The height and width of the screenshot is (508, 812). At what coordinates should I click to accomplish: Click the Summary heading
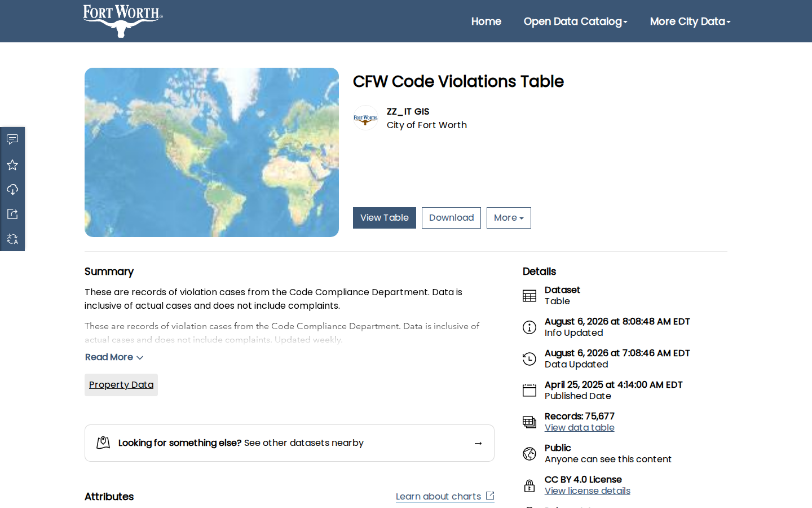tap(109, 271)
